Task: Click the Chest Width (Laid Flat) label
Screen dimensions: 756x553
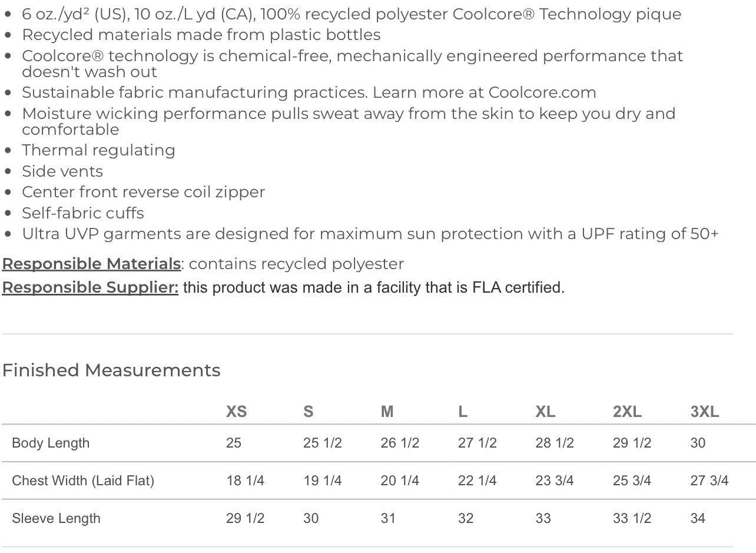Action: click(83, 481)
